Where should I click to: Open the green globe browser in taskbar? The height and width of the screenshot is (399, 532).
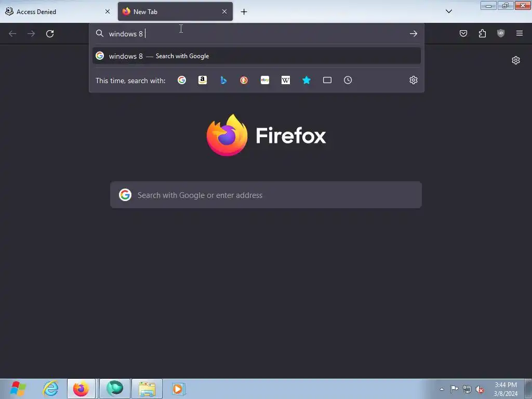tap(115, 389)
